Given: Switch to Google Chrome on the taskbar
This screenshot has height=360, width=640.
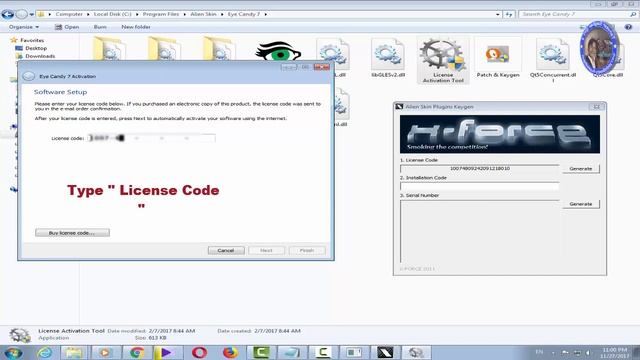Looking at the screenshot, I should point(137,352).
